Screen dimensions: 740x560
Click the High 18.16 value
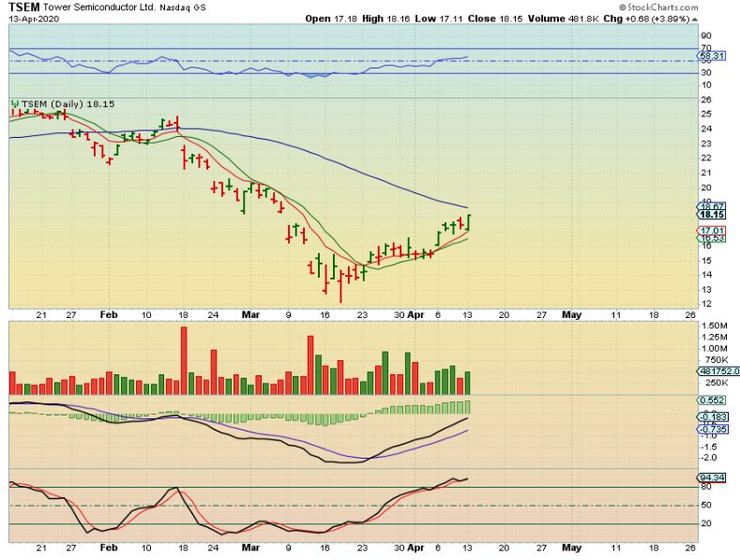(386, 19)
